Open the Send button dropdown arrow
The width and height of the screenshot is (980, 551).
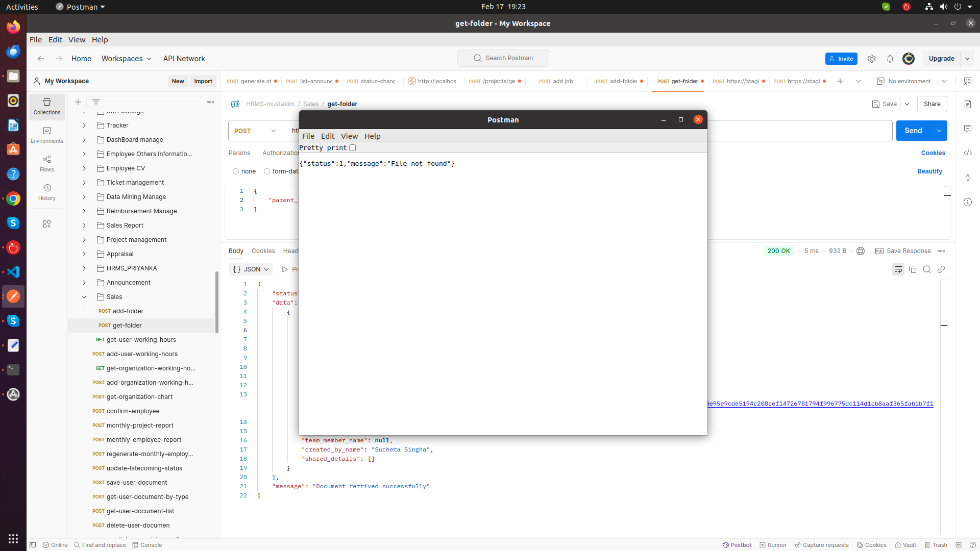(x=939, y=131)
